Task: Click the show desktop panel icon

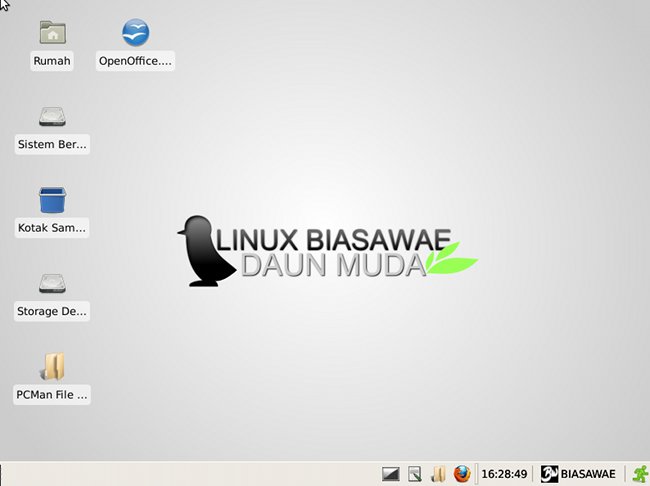Action: tap(415, 474)
